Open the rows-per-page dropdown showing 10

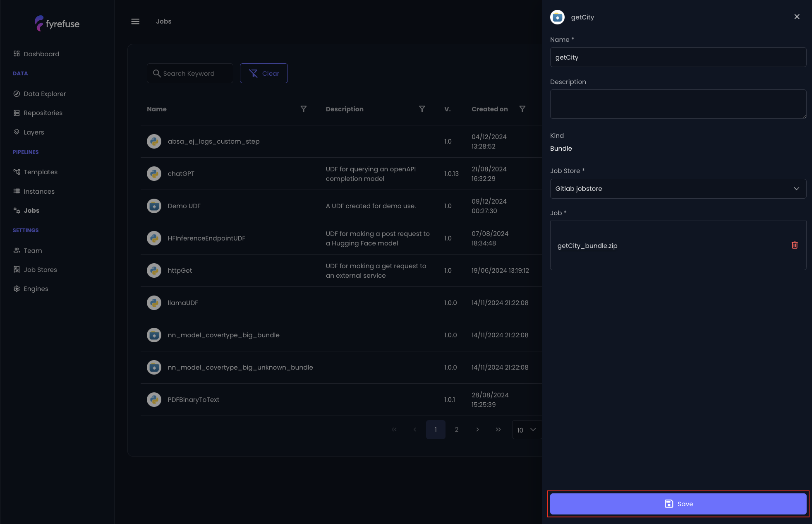[526, 430]
